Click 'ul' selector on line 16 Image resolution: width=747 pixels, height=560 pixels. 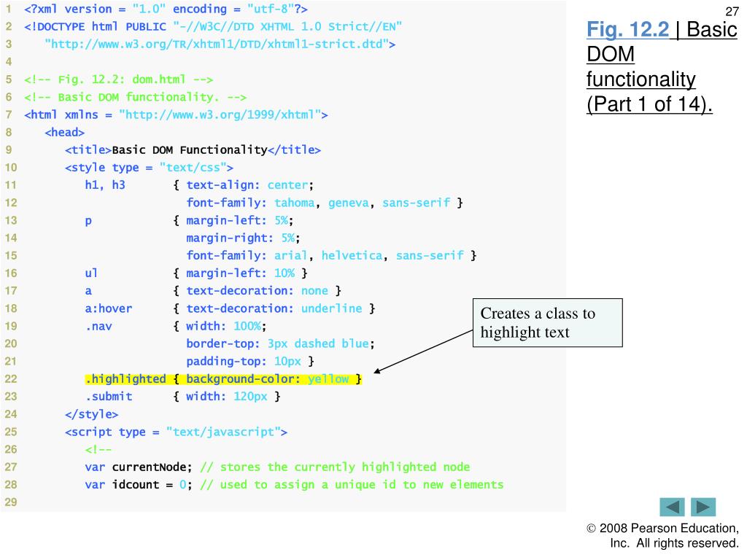coord(91,273)
